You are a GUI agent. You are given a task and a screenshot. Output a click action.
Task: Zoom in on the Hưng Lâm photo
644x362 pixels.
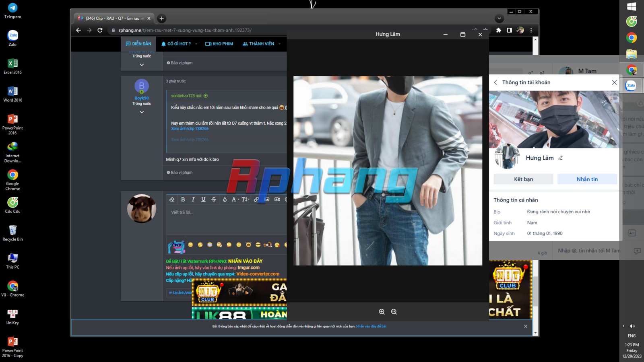(382, 312)
